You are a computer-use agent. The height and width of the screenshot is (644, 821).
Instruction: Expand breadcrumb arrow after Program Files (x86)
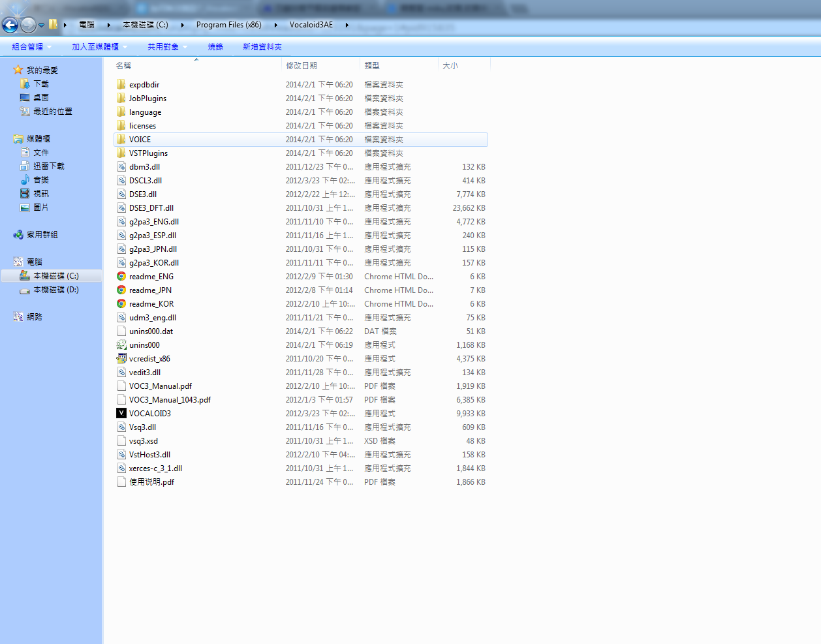[275, 25]
